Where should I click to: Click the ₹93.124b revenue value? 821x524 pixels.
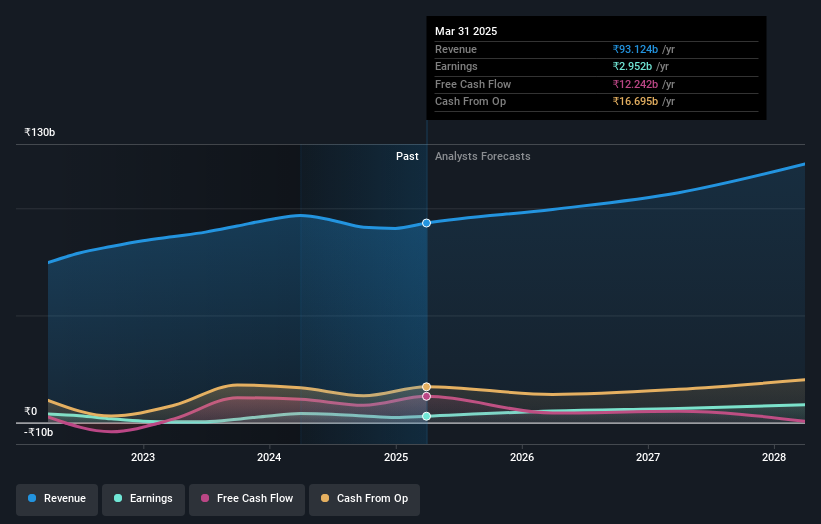click(x=635, y=49)
